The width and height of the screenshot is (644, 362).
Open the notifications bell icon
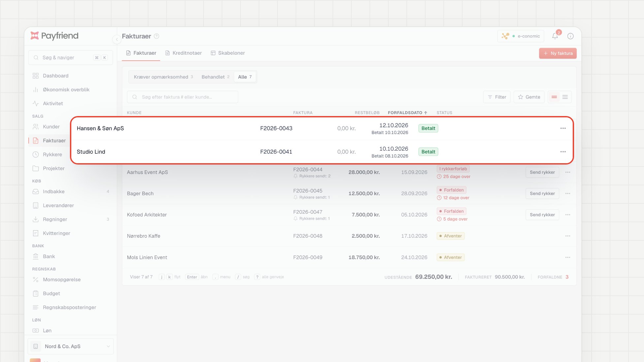pyautogui.click(x=555, y=36)
